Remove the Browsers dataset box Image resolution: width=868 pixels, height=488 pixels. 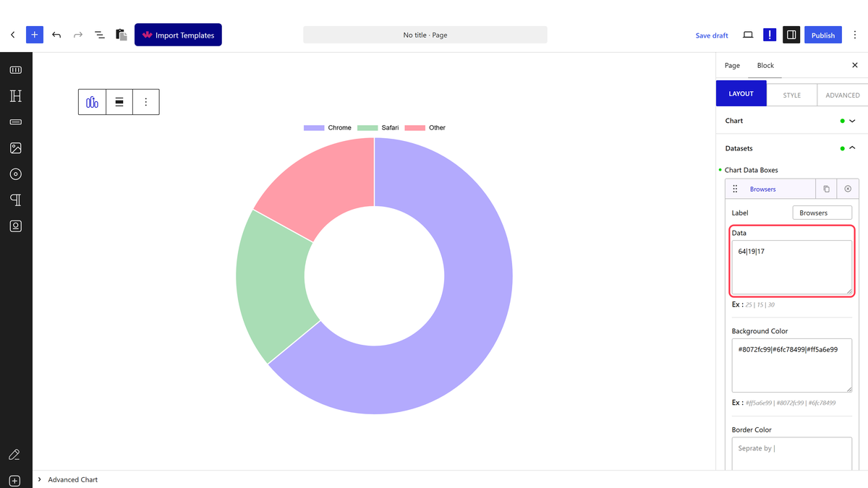pos(848,189)
